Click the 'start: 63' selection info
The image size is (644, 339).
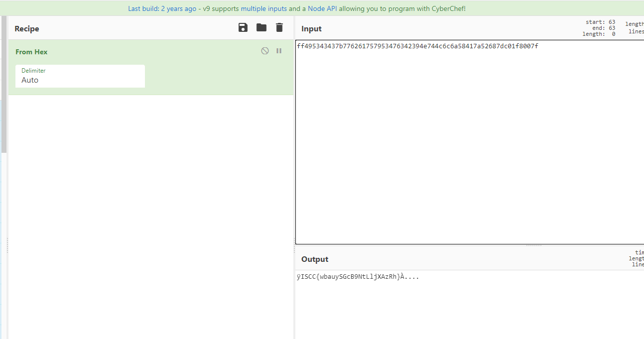coord(600,22)
